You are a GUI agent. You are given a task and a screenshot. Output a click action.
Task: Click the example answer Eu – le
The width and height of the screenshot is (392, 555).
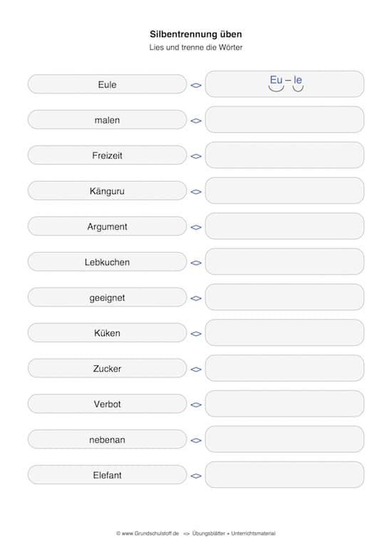pyautogui.click(x=286, y=81)
